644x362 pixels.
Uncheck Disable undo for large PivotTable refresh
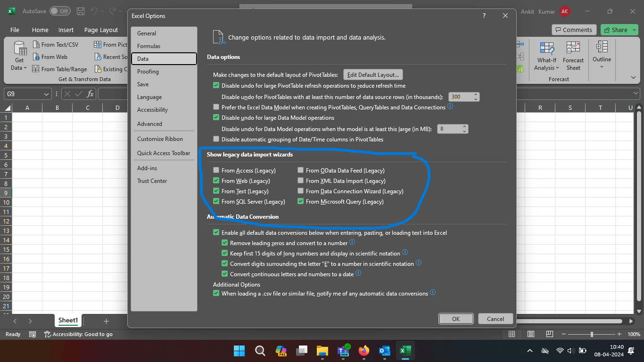coord(216,85)
